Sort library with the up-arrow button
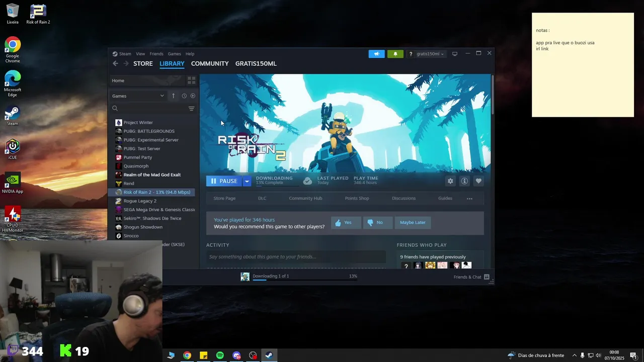Image resolution: width=644 pixels, height=362 pixels. tap(173, 96)
